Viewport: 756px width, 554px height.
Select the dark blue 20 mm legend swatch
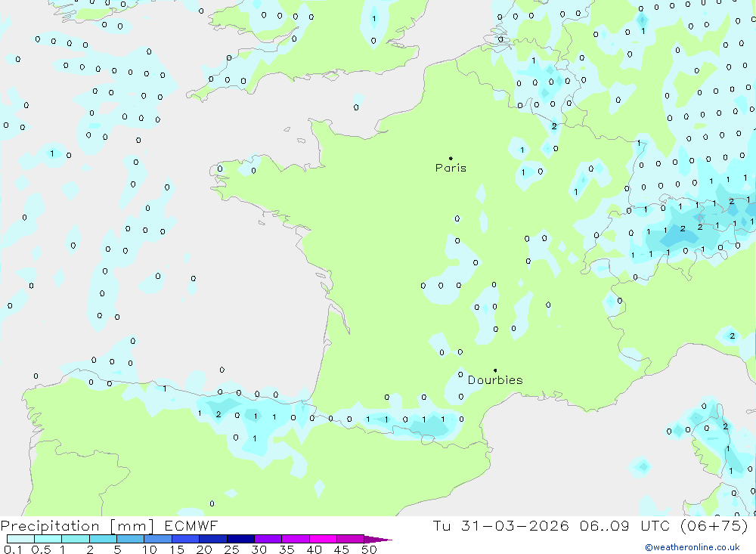point(213,539)
